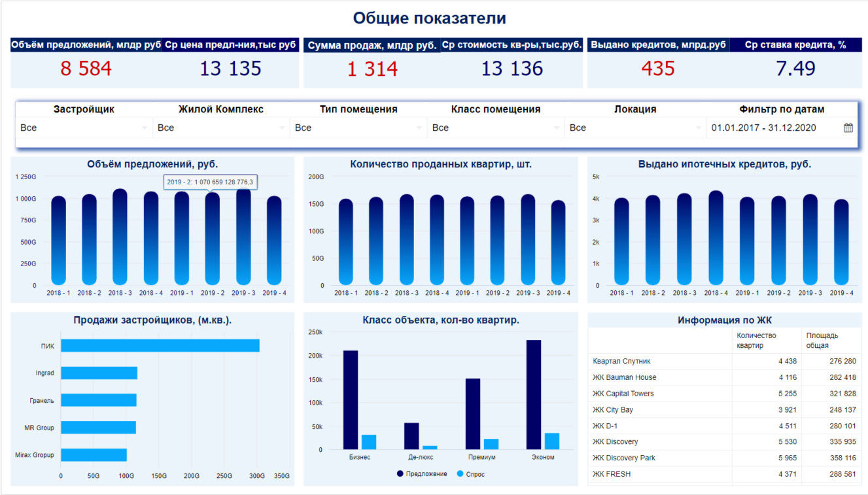Viewport: 868px width, 495px height.
Task: Select the ЖК D-1 row
Action: 725,426
